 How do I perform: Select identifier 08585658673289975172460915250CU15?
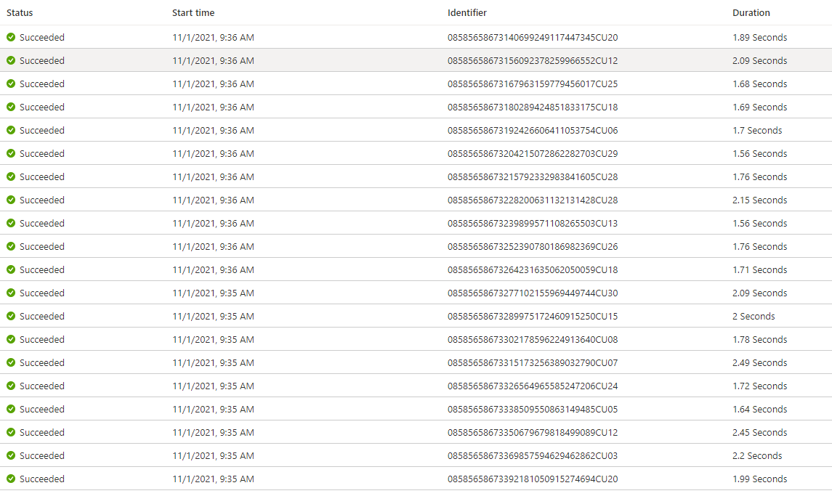point(533,317)
